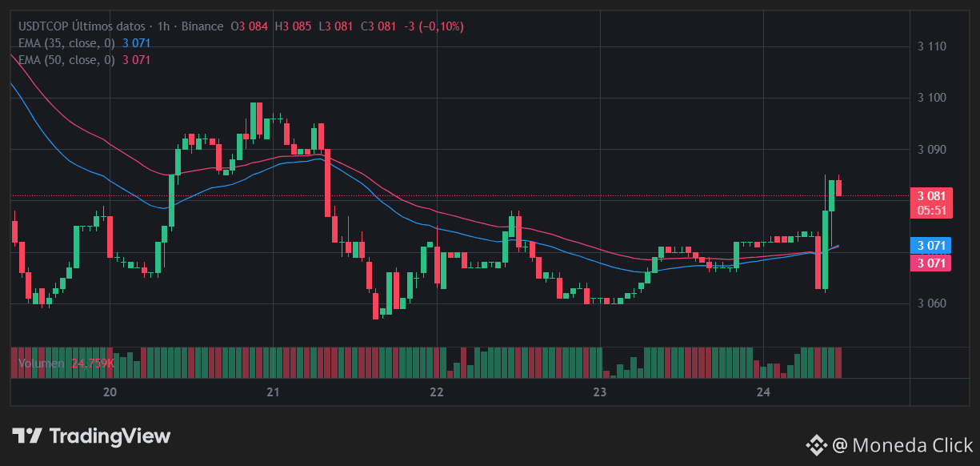
Task: Click the countdown timer 05:51
Action: [x=931, y=211]
